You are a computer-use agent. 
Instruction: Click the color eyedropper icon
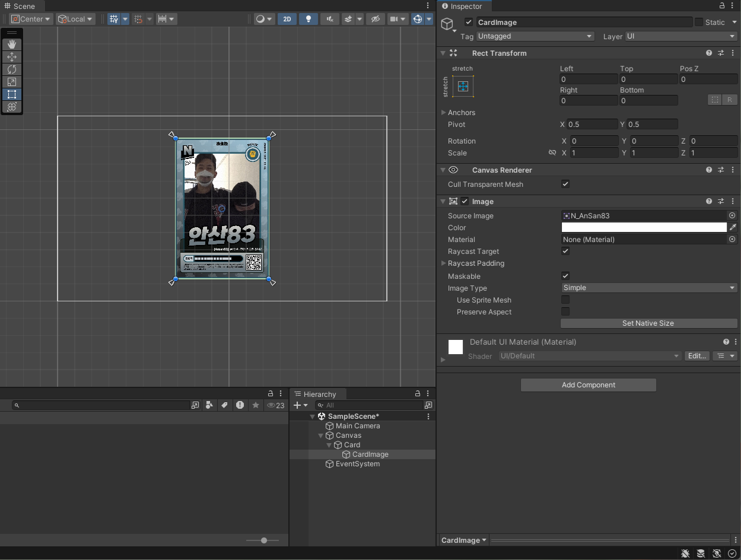pyautogui.click(x=733, y=227)
